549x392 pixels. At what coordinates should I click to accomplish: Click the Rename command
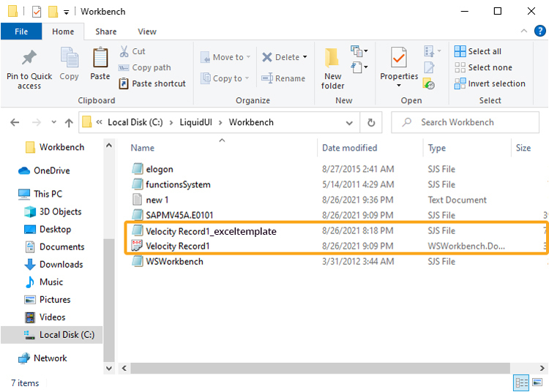pyautogui.click(x=283, y=78)
